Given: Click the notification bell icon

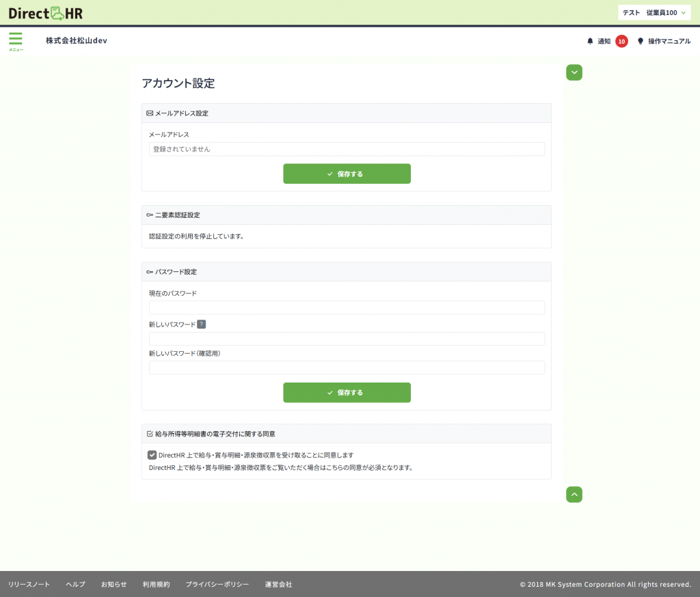Looking at the screenshot, I should 590,41.
